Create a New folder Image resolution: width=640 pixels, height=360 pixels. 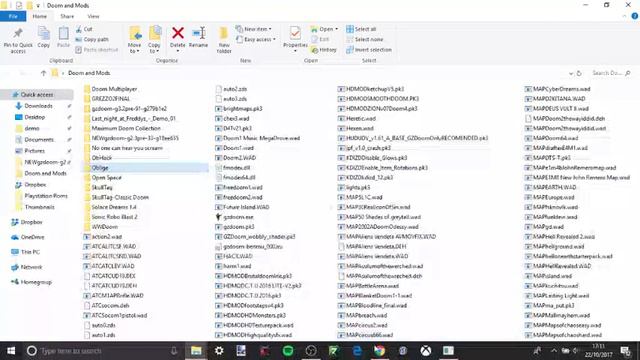coord(224,40)
